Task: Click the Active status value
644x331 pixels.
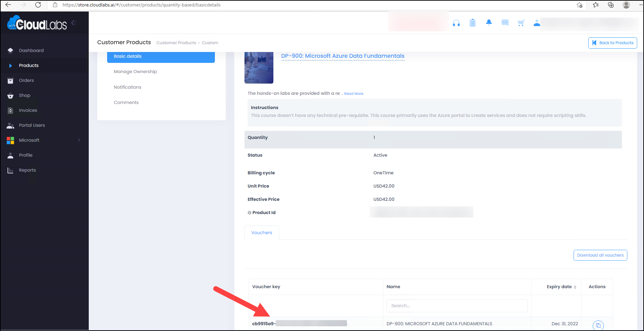Action: click(380, 155)
